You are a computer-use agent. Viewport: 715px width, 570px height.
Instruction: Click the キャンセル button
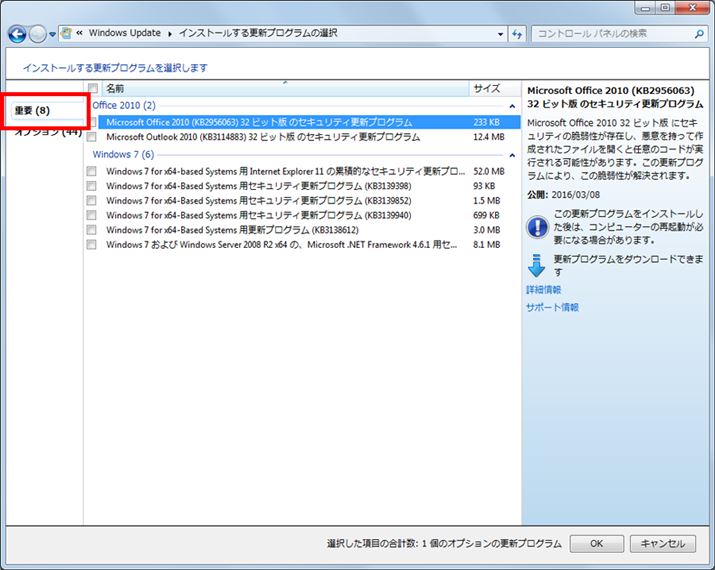tap(663, 544)
